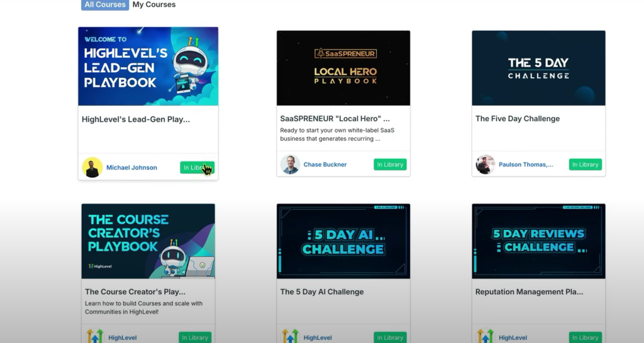Click the "Learn how to build Courses" description
Screen dimensions: 644x343
[144, 307]
